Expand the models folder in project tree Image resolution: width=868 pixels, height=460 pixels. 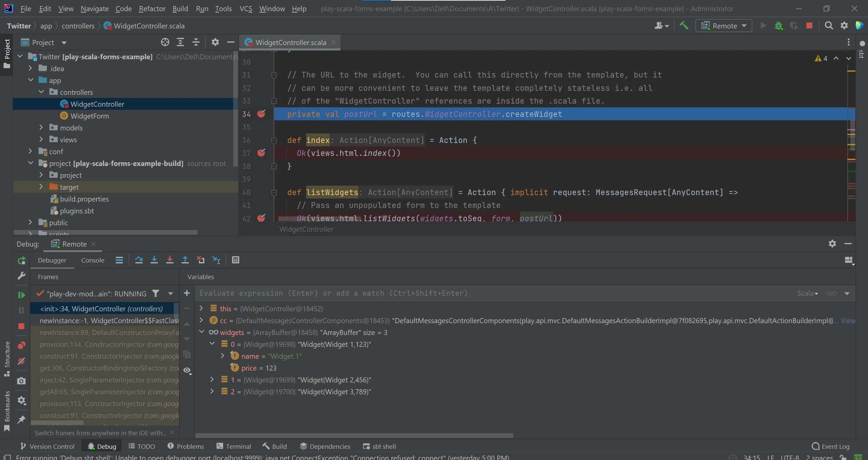coord(41,128)
